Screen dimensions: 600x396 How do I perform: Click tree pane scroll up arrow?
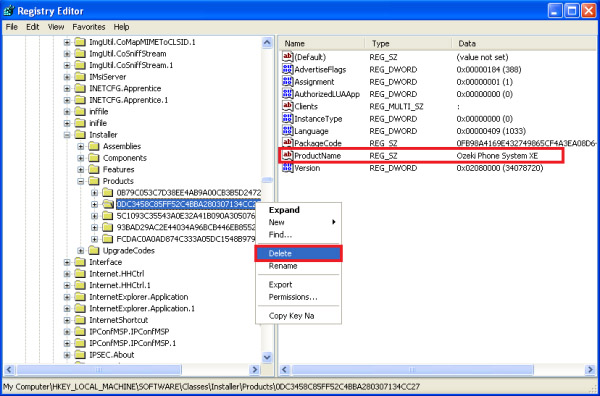[267, 42]
